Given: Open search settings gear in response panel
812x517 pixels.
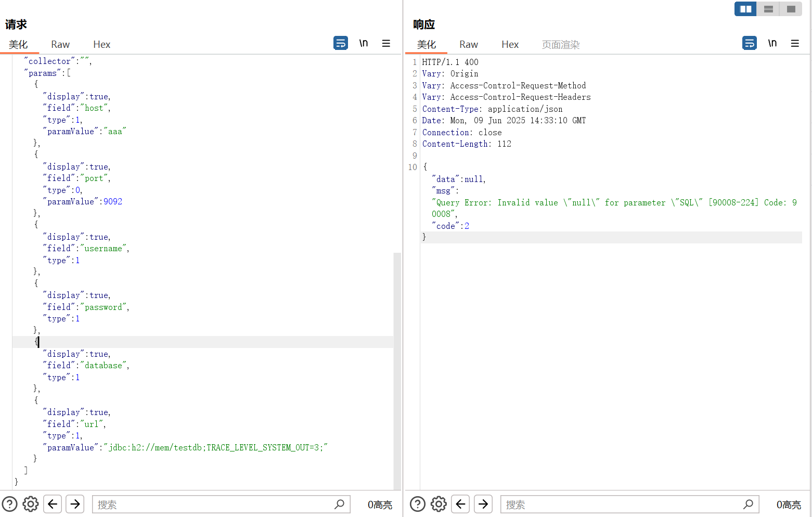Looking at the screenshot, I should (439, 504).
